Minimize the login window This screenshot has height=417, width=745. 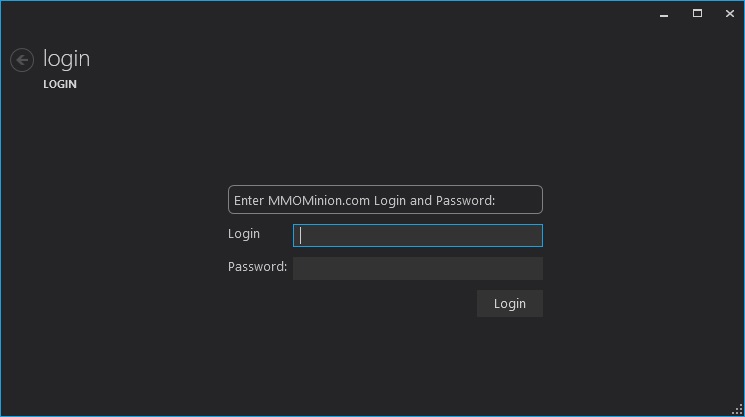click(664, 14)
